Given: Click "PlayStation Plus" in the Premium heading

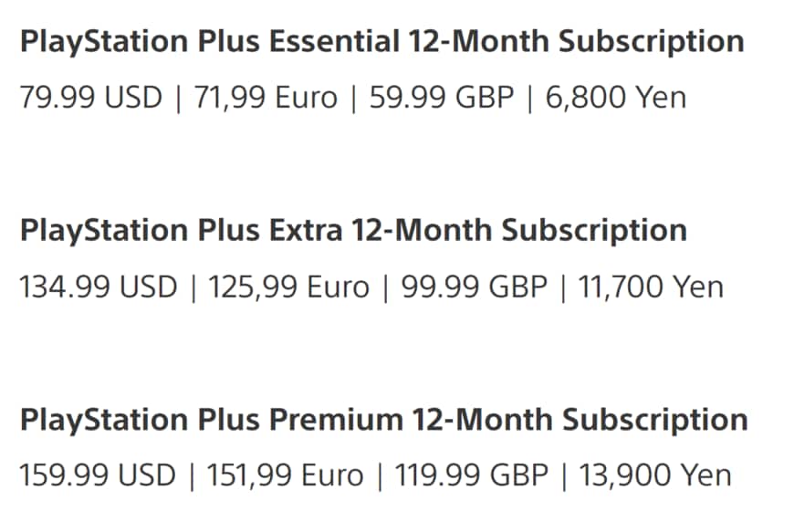Looking at the screenshot, I should click(141, 420).
